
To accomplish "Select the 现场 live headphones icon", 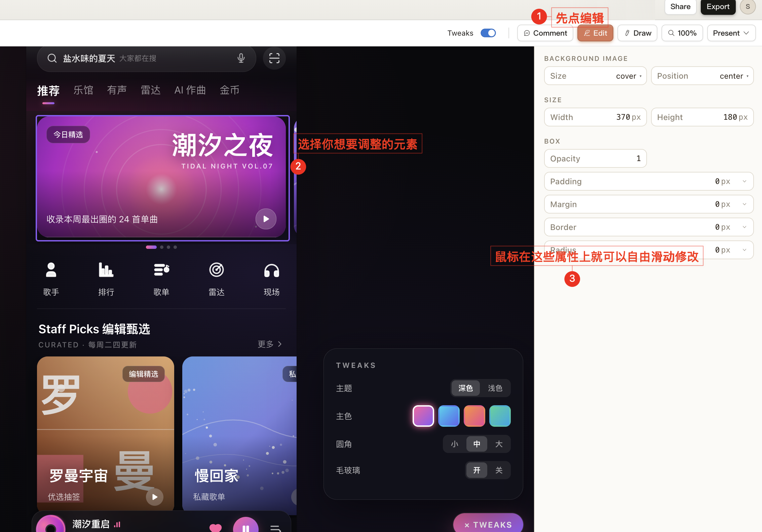I will click(271, 270).
